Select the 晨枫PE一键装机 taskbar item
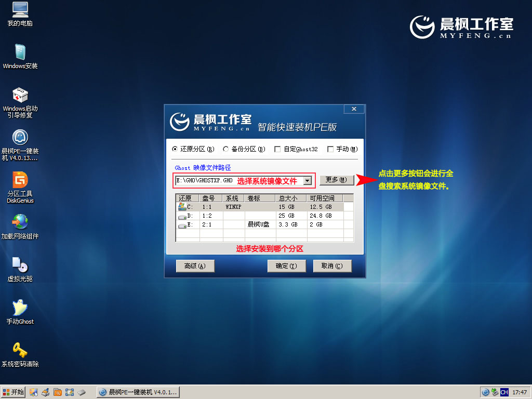The width and height of the screenshot is (532, 399). (138, 392)
